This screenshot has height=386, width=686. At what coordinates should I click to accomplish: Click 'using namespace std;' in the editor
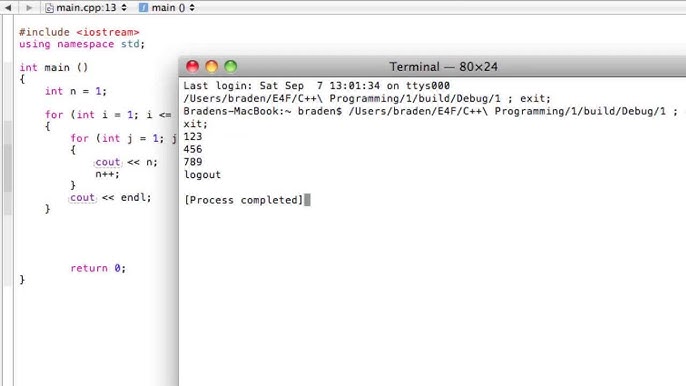81,44
